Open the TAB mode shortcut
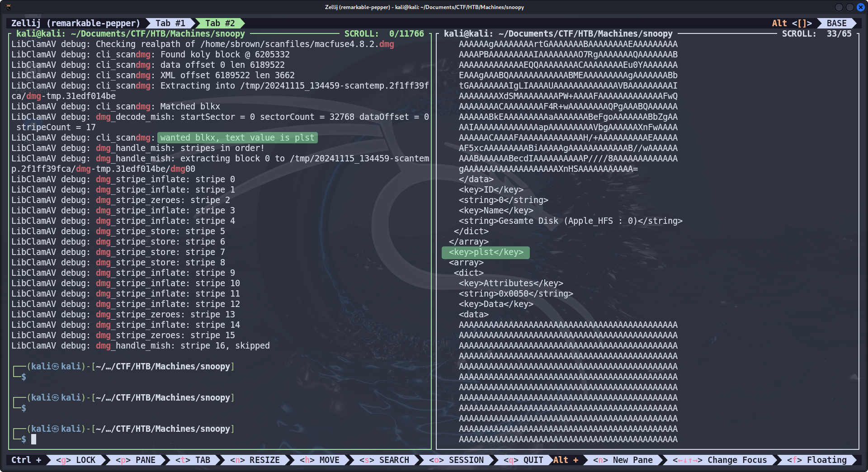The height and width of the screenshot is (472, 868). tap(193, 460)
